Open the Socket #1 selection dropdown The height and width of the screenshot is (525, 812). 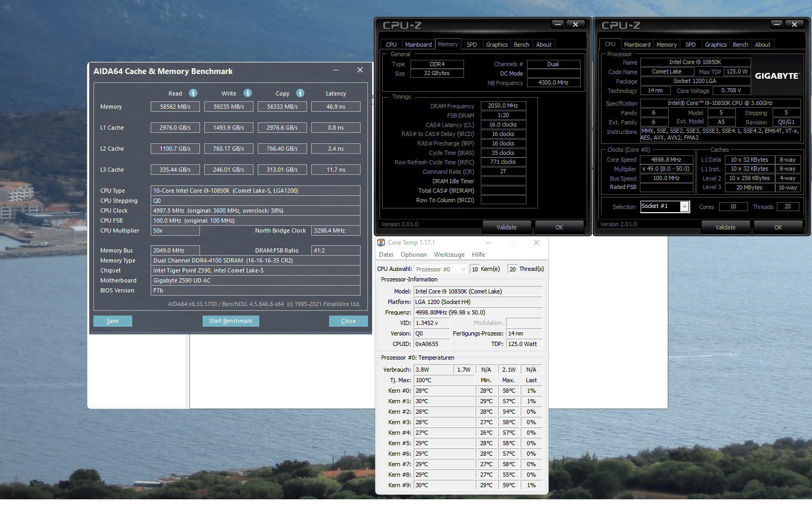pyautogui.click(x=684, y=207)
